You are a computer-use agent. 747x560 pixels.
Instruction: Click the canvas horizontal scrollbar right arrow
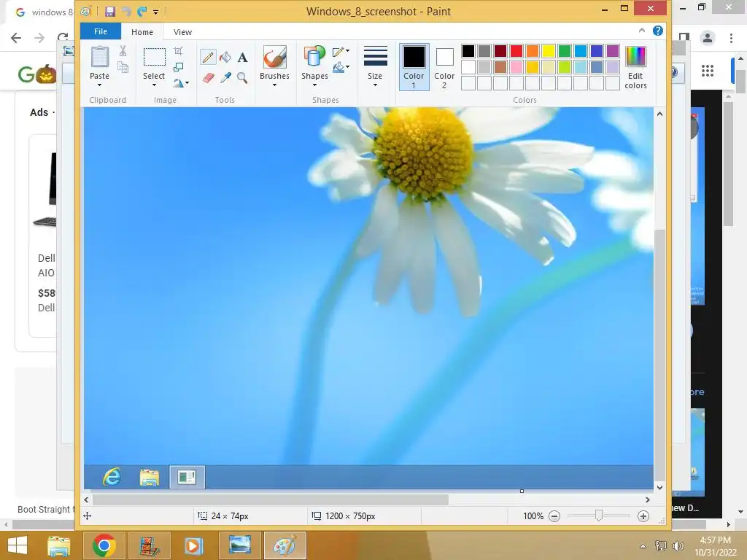(648, 499)
